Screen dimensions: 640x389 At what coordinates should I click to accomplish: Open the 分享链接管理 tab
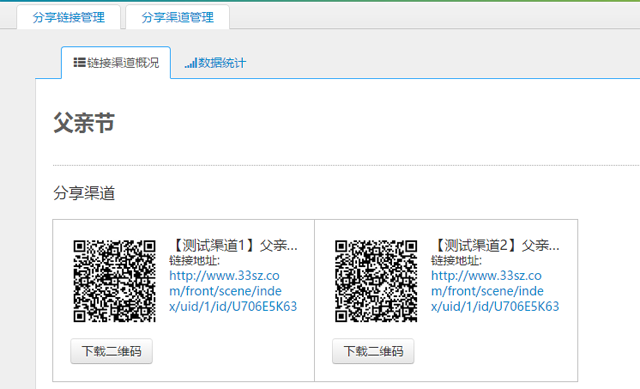click(69, 17)
